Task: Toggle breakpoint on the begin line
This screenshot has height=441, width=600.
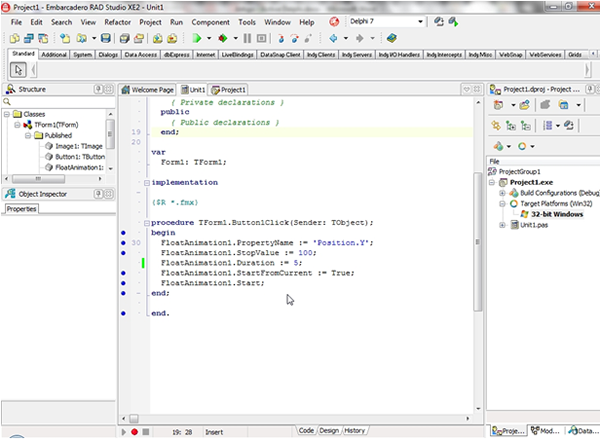Action: pyautogui.click(x=123, y=233)
